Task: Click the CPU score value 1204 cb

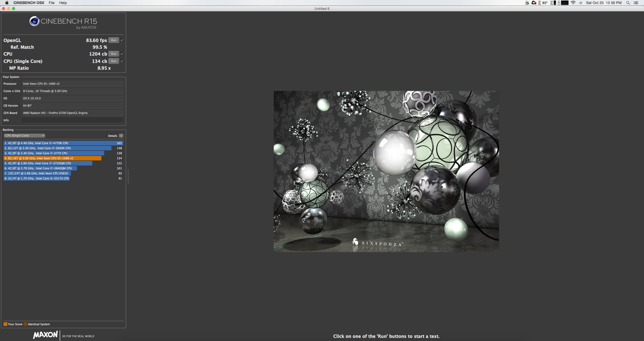Action: tap(98, 54)
